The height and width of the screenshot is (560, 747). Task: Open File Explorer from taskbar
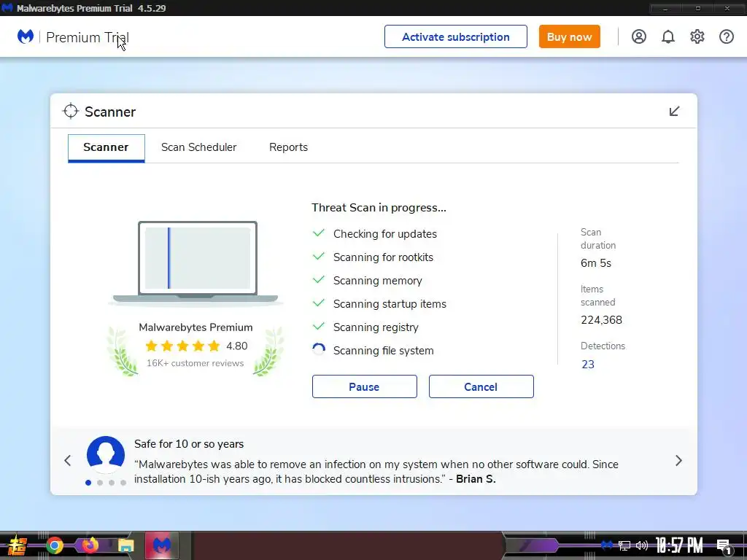[x=125, y=545]
